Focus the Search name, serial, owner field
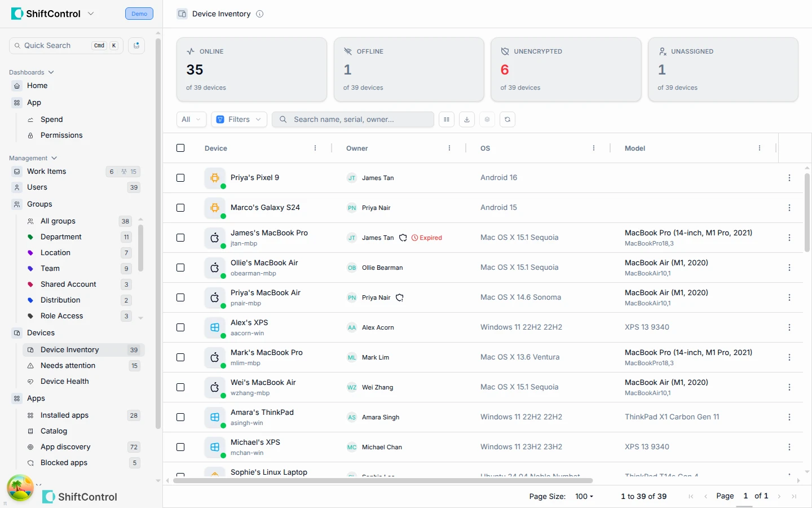The height and width of the screenshot is (508, 812). (353, 120)
